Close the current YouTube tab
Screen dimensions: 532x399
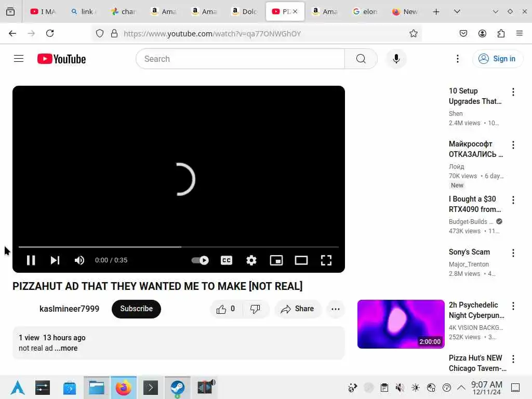click(x=295, y=11)
